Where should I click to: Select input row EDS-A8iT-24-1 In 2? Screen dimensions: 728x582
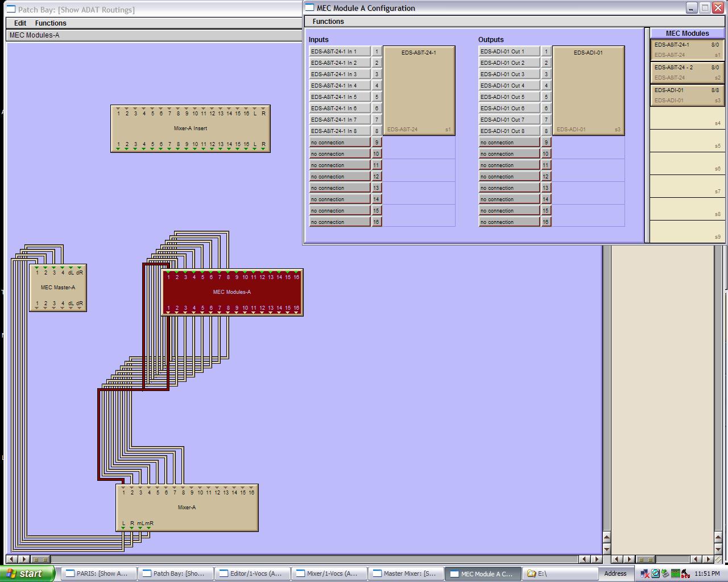click(x=340, y=63)
